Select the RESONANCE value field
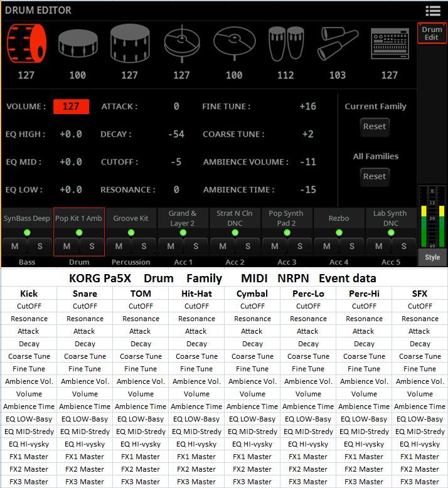 point(176,189)
